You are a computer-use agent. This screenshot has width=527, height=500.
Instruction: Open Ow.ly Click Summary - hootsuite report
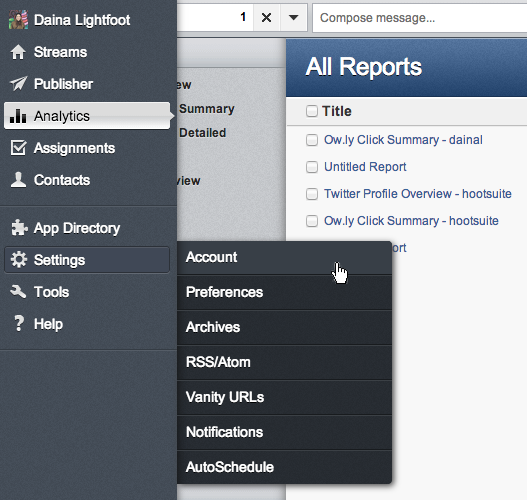[411, 221]
